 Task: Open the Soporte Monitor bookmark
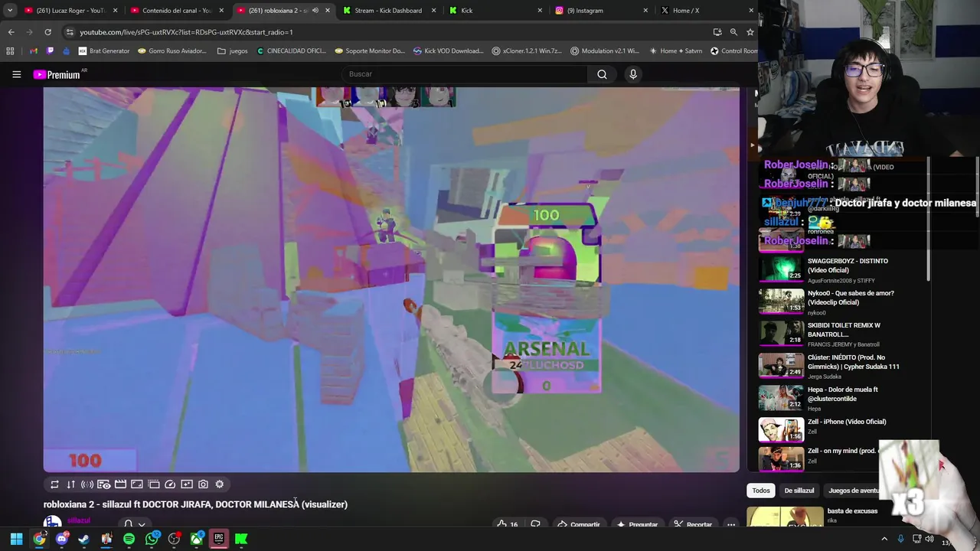(370, 51)
